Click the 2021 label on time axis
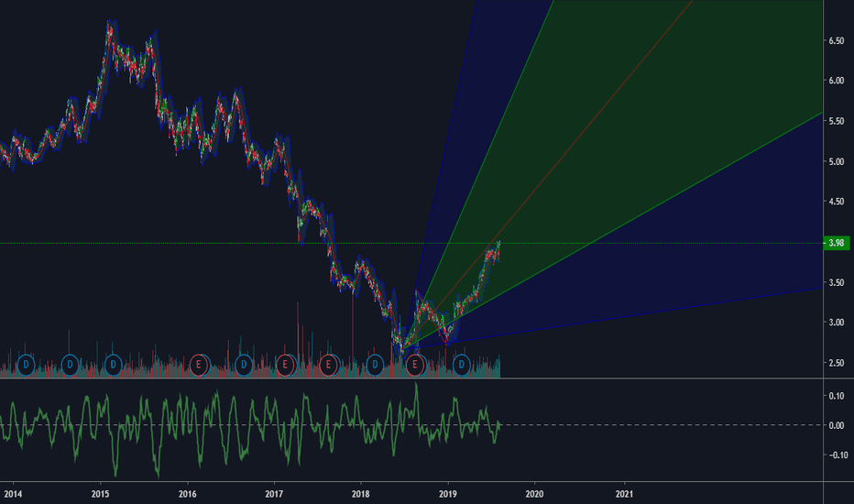The height and width of the screenshot is (504, 854). 624,494
